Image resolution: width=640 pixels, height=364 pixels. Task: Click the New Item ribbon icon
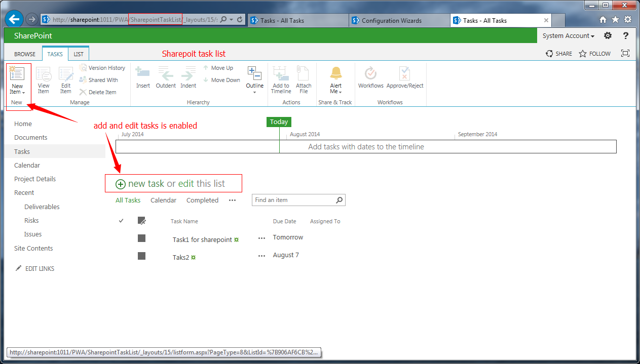(x=17, y=74)
